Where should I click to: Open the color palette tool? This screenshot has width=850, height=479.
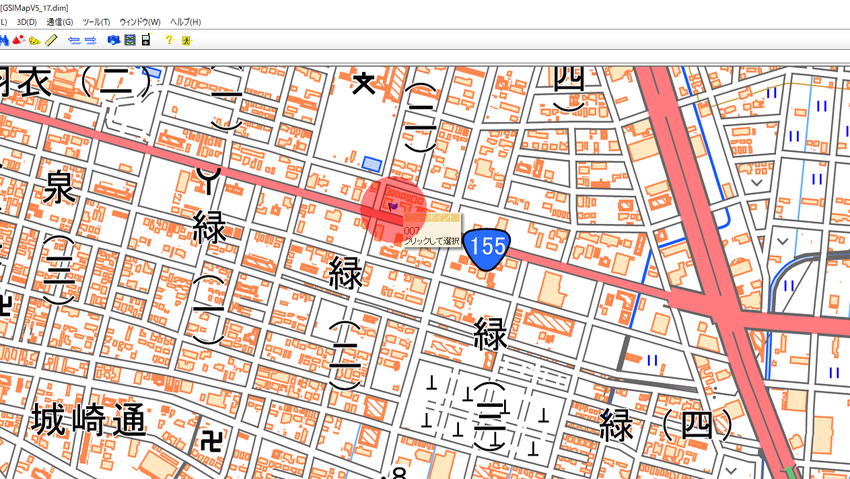35,40
